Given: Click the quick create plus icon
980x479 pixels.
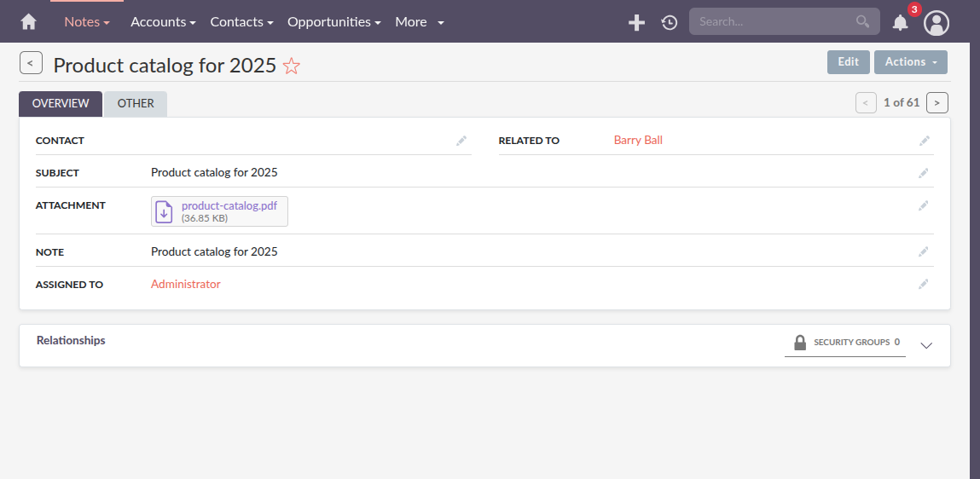Looking at the screenshot, I should click(636, 23).
